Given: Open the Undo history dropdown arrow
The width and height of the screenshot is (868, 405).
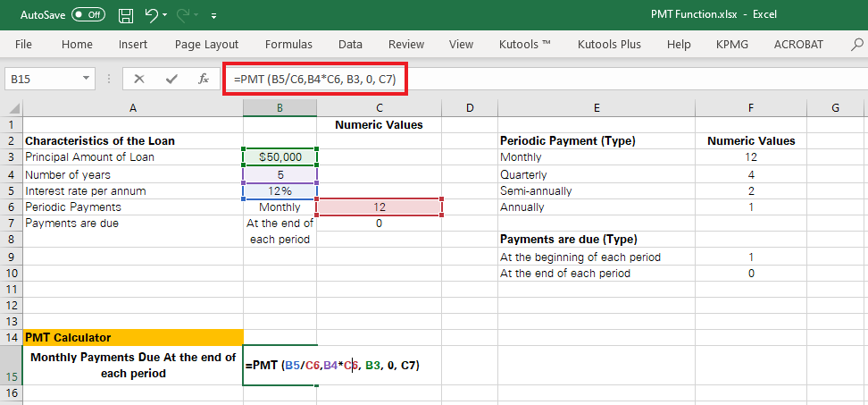Looking at the screenshot, I should click(x=165, y=16).
